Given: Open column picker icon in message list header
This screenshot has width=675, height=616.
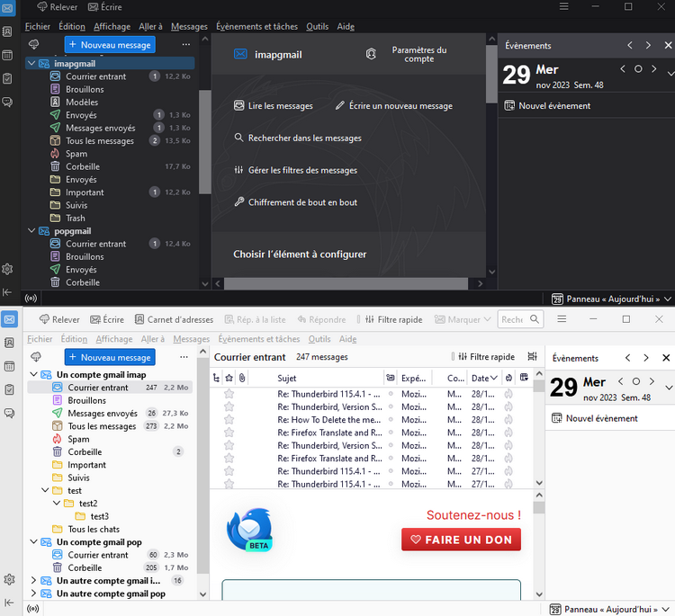Looking at the screenshot, I should pos(524,378).
